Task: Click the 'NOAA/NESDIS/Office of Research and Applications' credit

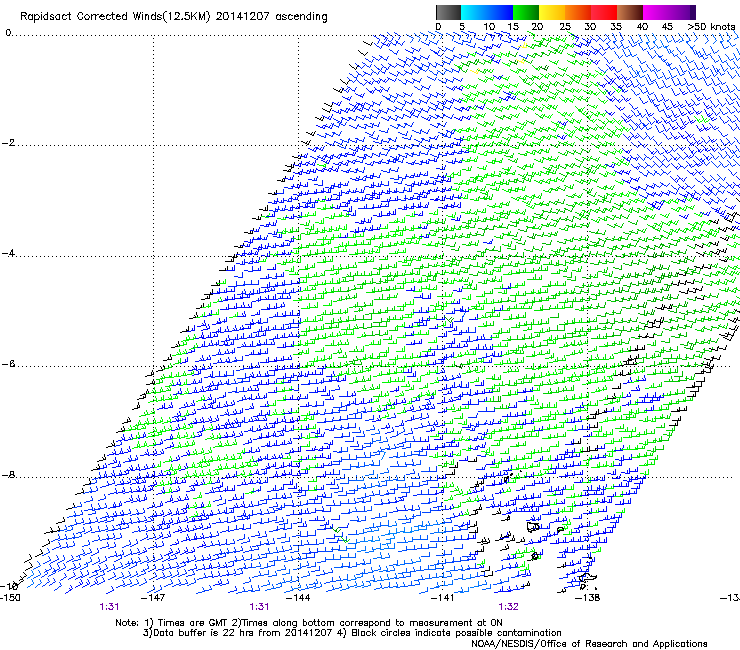Action: pyautogui.click(x=589, y=644)
